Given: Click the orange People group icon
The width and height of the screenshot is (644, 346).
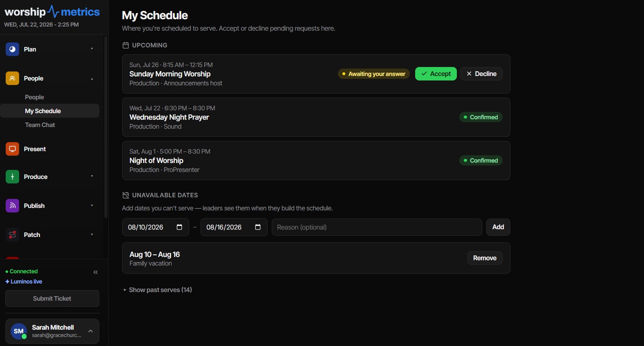Looking at the screenshot, I should (12, 78).
